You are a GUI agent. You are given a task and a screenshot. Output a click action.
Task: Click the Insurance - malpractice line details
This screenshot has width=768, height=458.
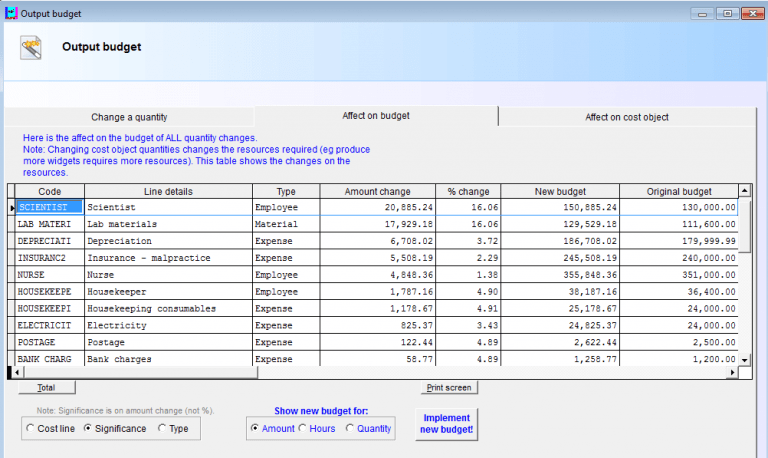168,258
